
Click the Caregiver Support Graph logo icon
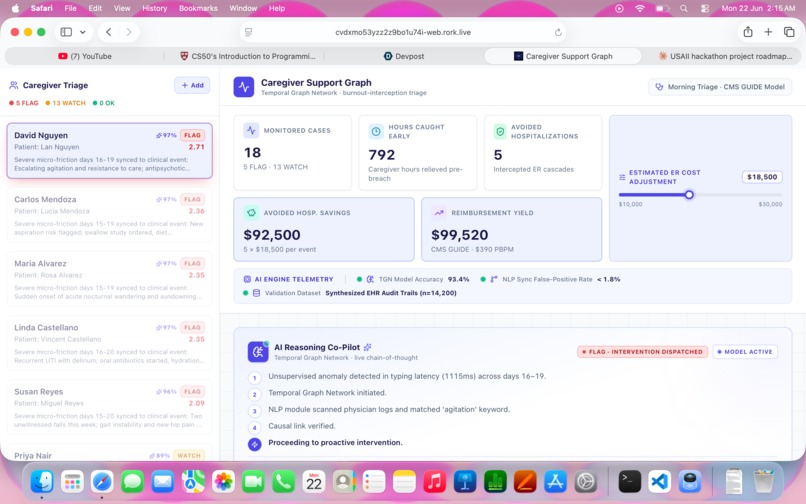[x=244, y=87]
